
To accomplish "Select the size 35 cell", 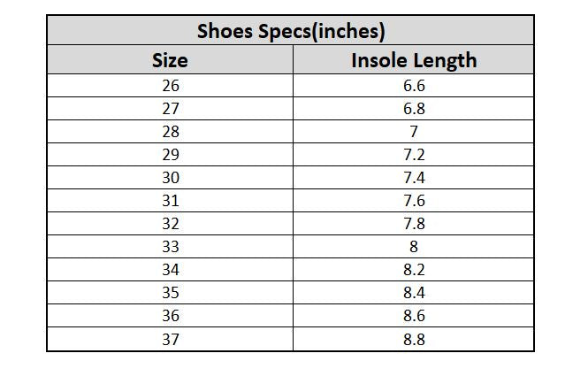I will point(171,292).
